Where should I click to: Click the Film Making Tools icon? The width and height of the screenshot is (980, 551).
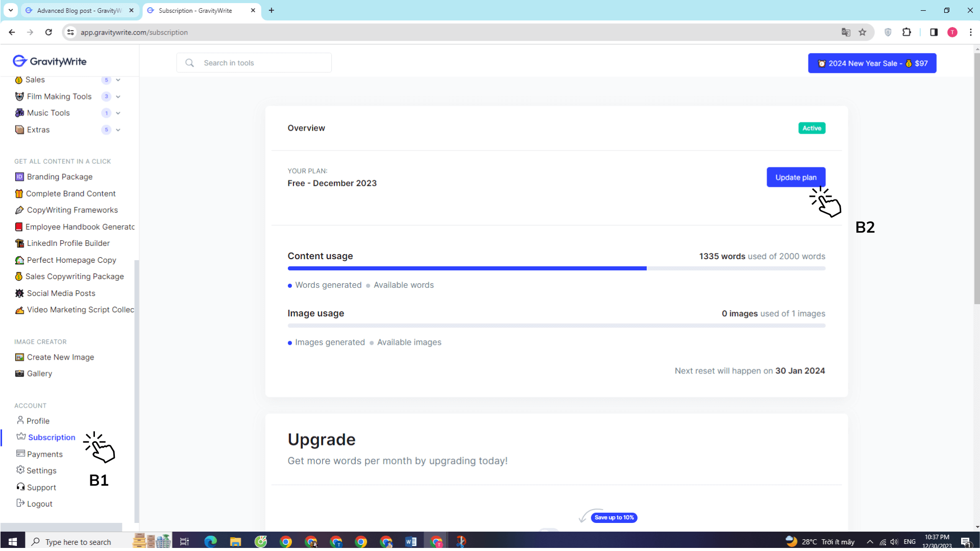[19, 96]
